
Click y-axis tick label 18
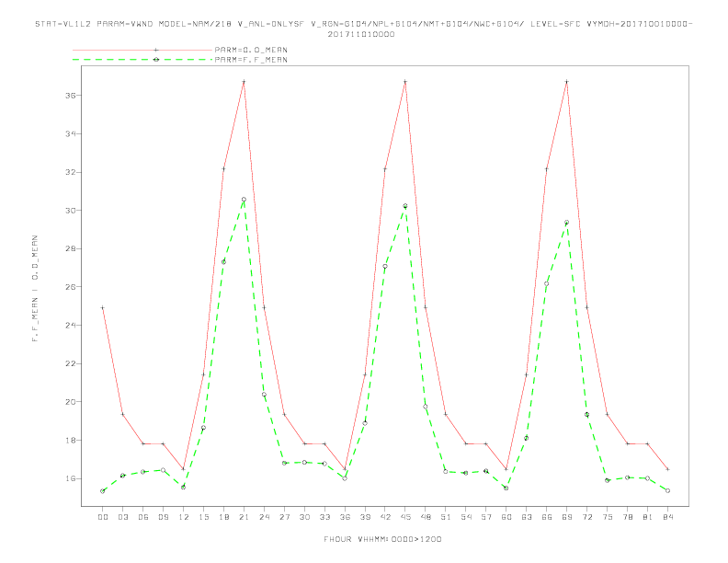tap(71, 440)
